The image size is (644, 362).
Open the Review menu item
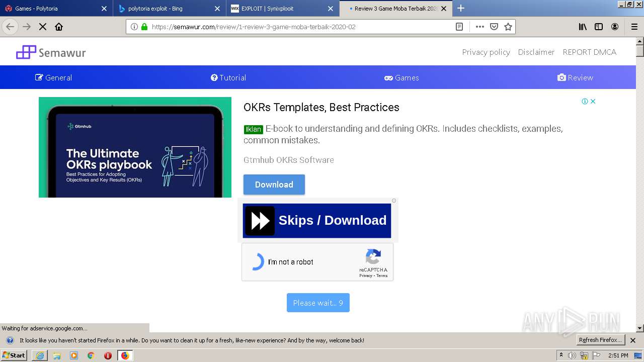click(x=575, y=77)
